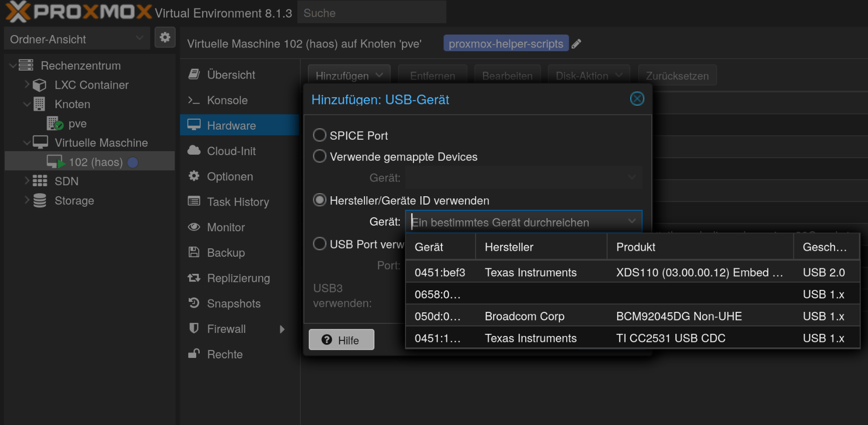Viewport: 868px width, 425px height.
Task: Select Verwende gemappte Devices radio
Action: (319, 156)
